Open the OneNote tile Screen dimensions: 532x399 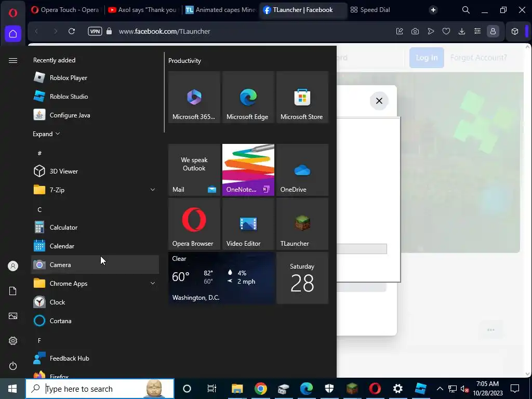coord(248,170)
